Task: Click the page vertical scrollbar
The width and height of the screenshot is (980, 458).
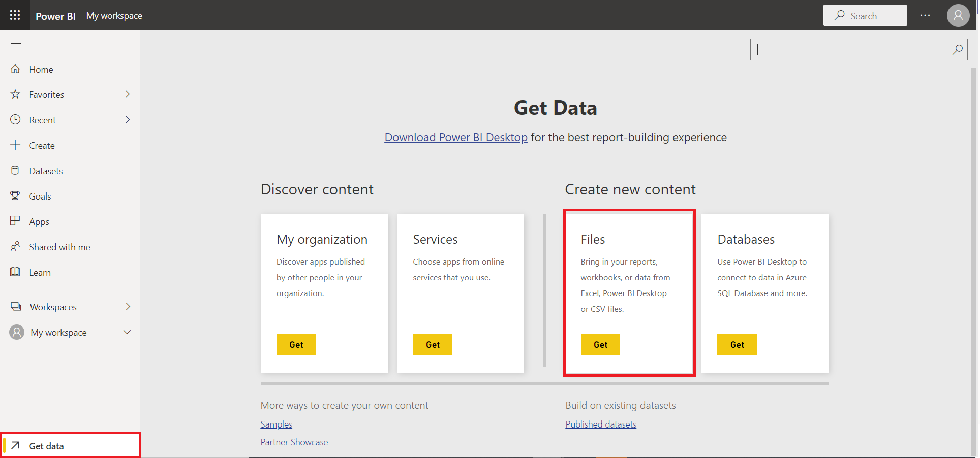Action: point(973,261)
